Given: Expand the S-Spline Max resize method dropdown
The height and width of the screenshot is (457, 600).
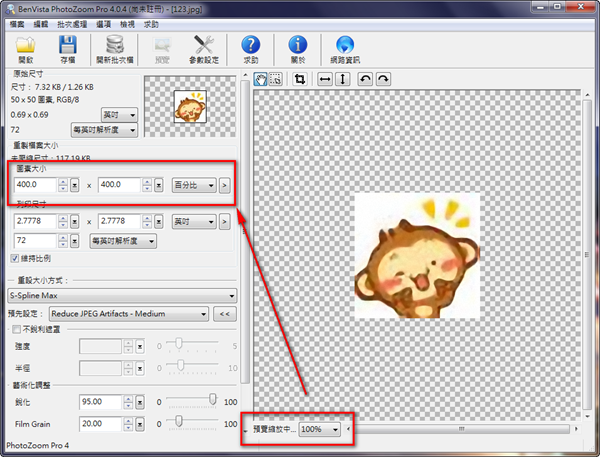Looking at the screenshot, I should (230, 295).
